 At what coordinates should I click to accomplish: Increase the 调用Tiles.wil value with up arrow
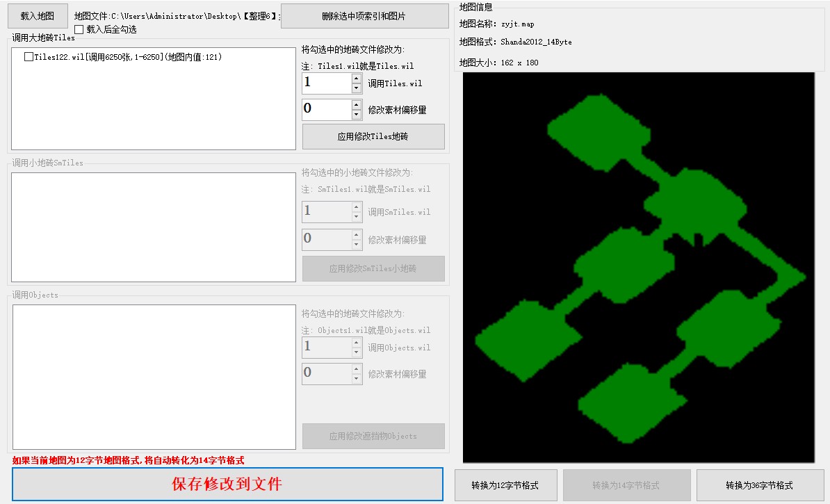click(357, 79)
